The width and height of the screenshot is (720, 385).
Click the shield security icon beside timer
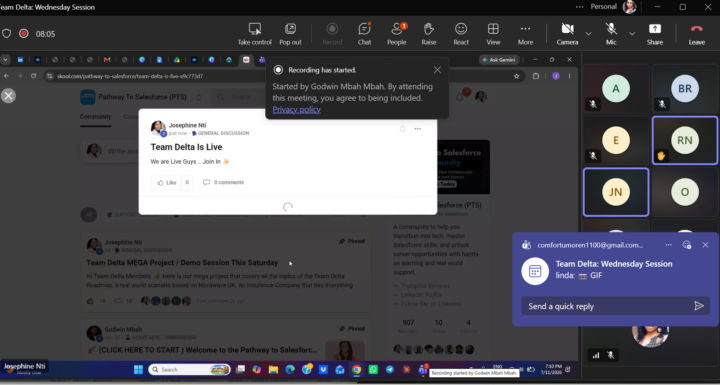(6, 34)
